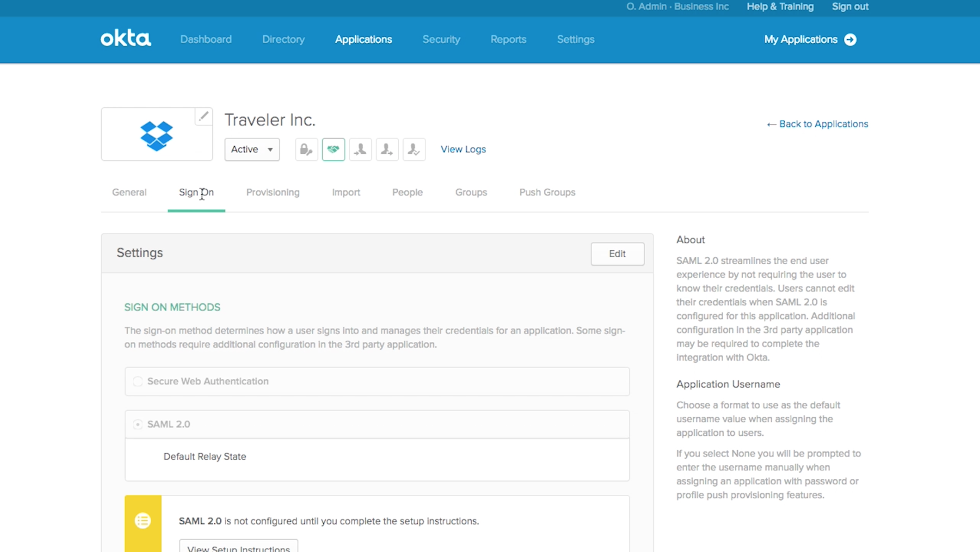
Task: Select the SAML 2.0 radio button
Action: [138, 425]
